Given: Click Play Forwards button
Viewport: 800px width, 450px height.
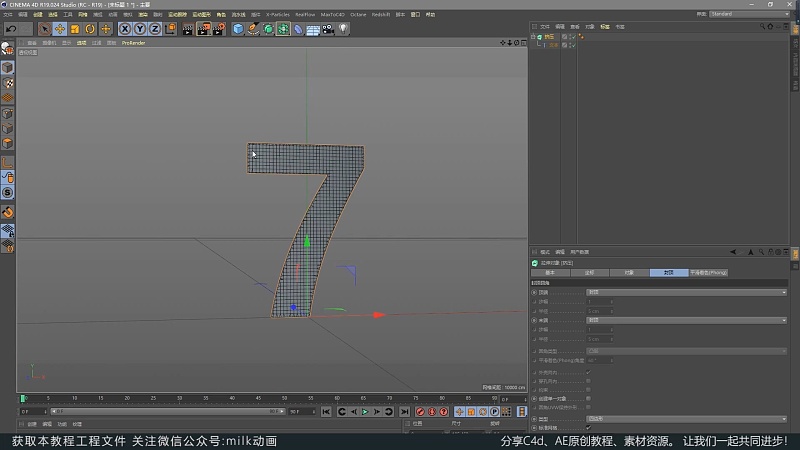Looking at the screenshot, I should pos(365,412).
